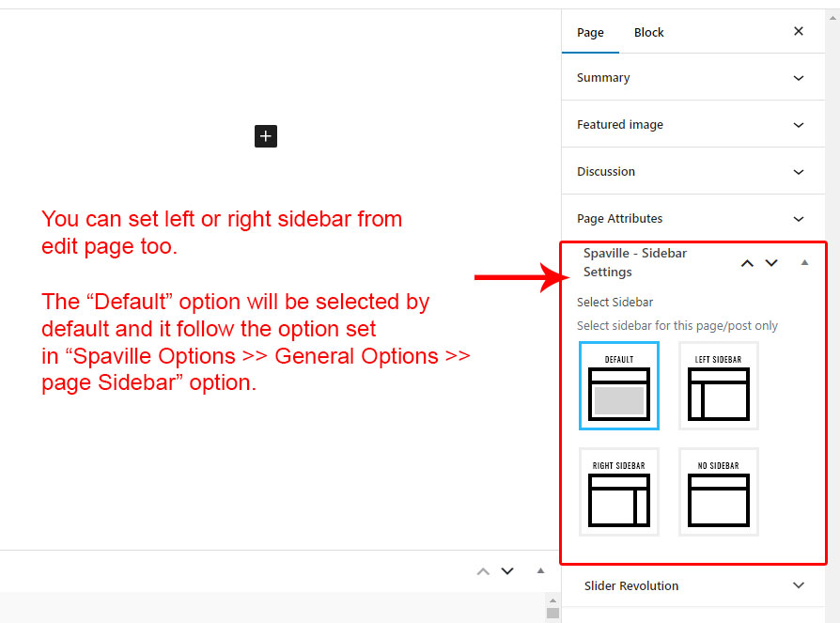Toggle the bottom meta box collapse triangle
The image size is (840, 623).
[x=540, y=570]
